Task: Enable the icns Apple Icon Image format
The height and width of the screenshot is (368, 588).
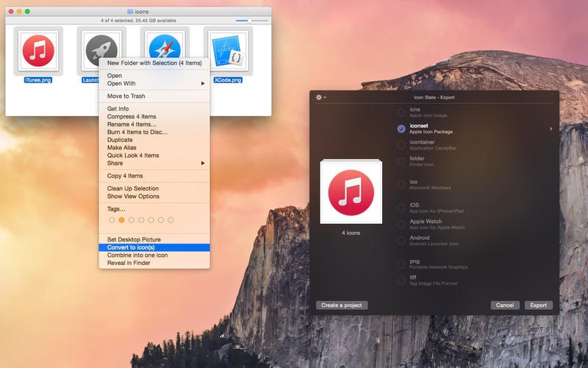Action: [401, 113]
